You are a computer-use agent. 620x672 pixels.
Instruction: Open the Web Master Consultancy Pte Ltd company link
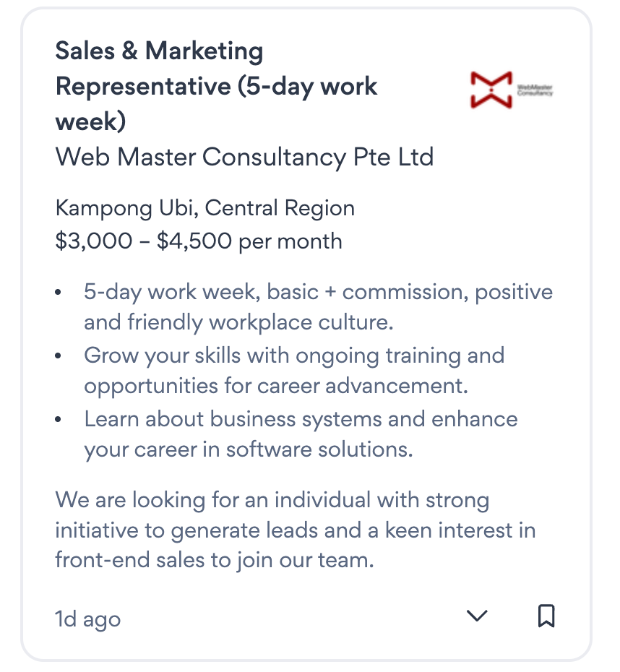[244, 157]
